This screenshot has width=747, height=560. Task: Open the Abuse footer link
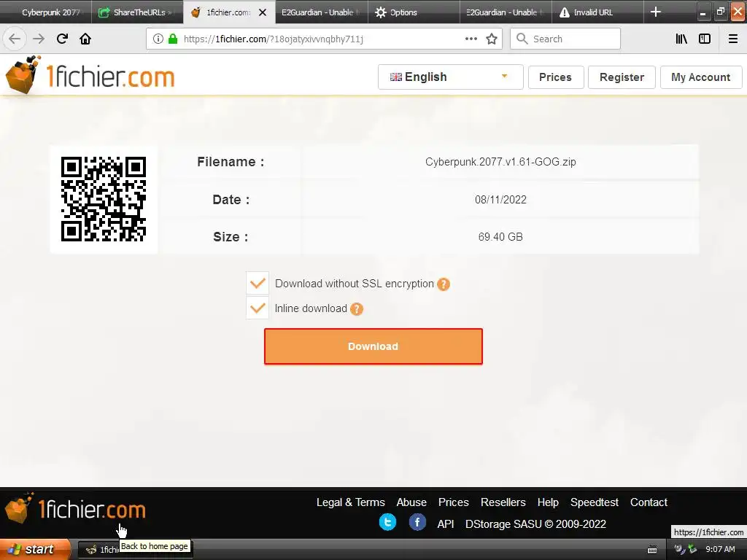[x=411, y=502]
